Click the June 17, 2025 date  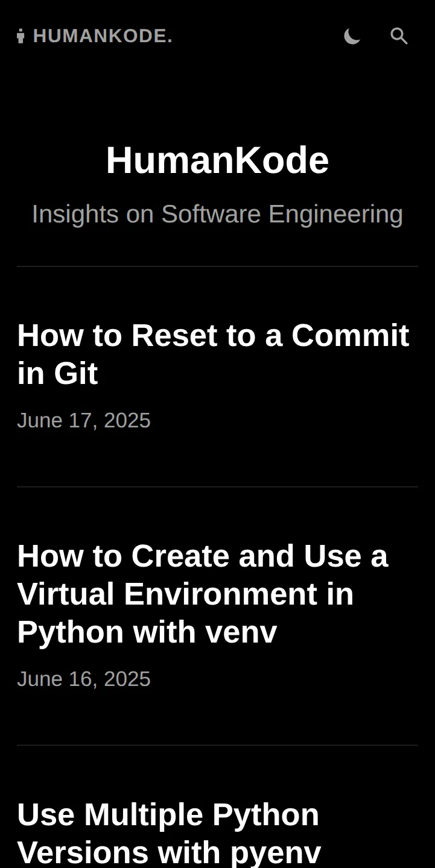(84, 420)
